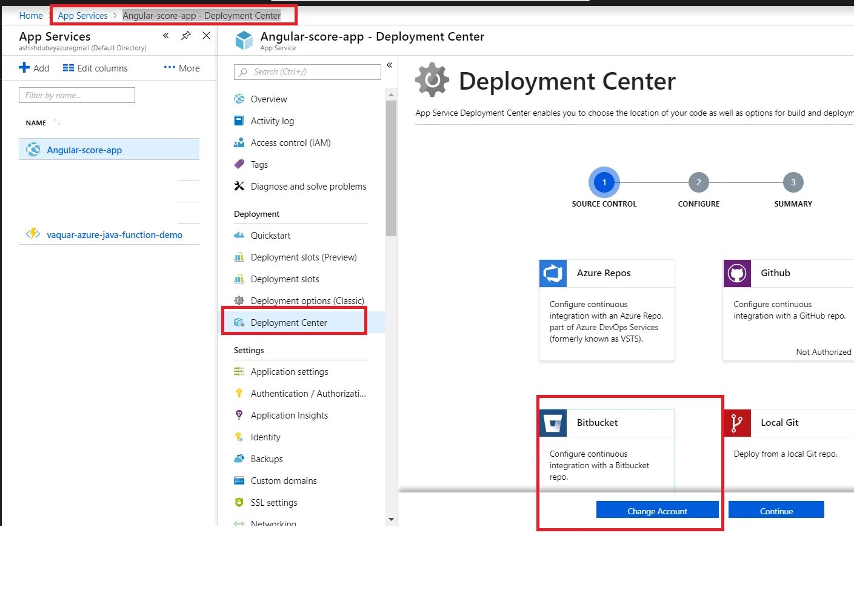The image size is (854, 616).
Task: Click the Continue button
Action: click(776, 510)
